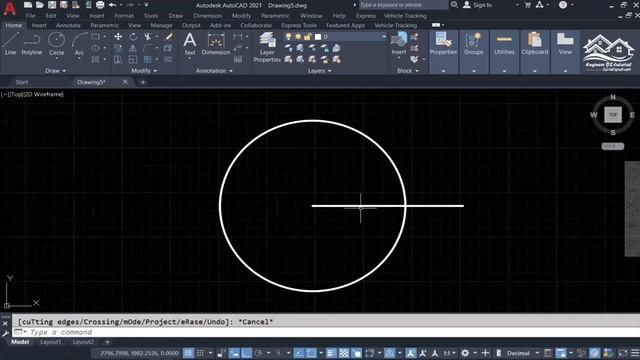This screenshot has width=640, height=360.
Task: Select the Polyline tool
Action: click(32, 44)
